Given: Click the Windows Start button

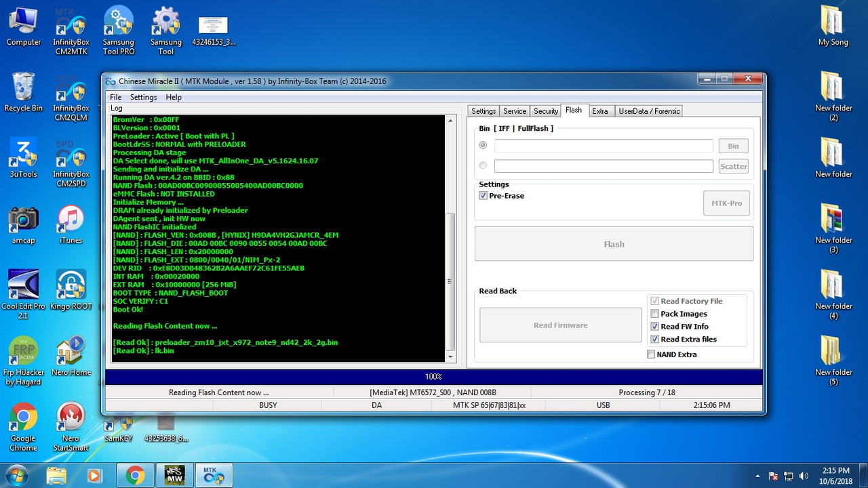Looking at the screenshot, I should pos(16,475).
